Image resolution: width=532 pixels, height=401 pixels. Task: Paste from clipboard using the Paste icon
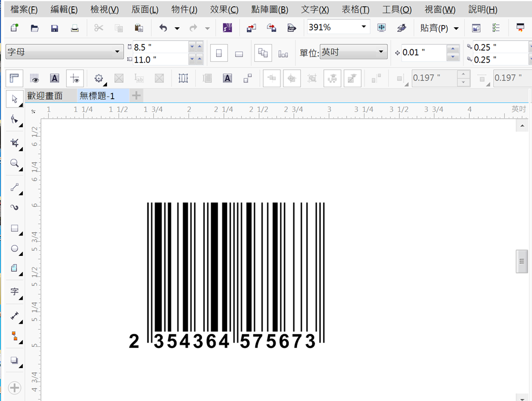click(x=139, y=28)
